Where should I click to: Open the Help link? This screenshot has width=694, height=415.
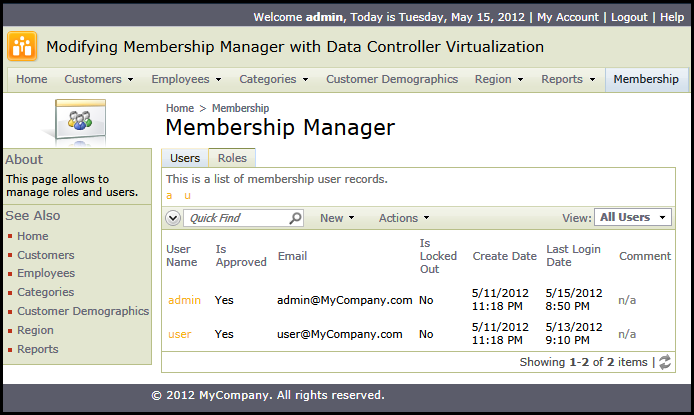pos(672,17)
